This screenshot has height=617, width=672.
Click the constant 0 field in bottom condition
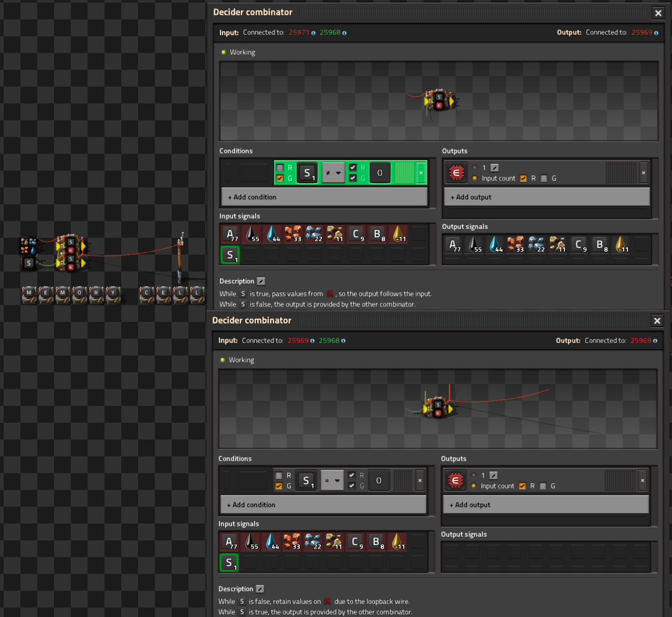click(x=379, y=480)
